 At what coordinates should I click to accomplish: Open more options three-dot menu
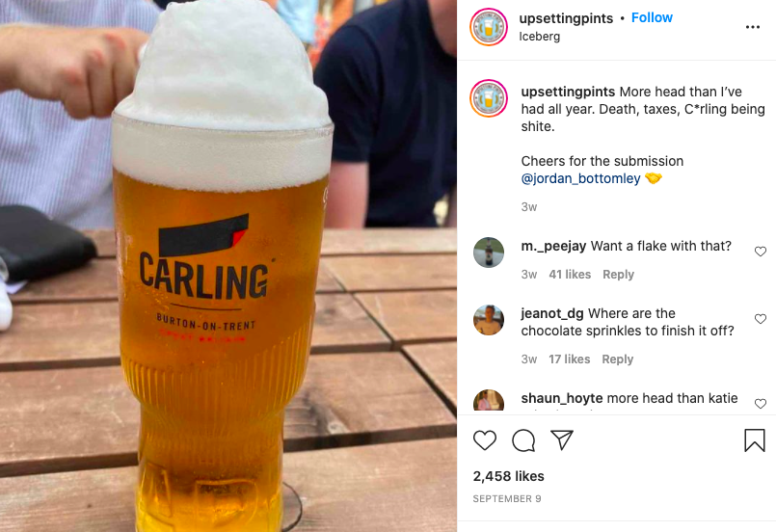coord(752,27)
